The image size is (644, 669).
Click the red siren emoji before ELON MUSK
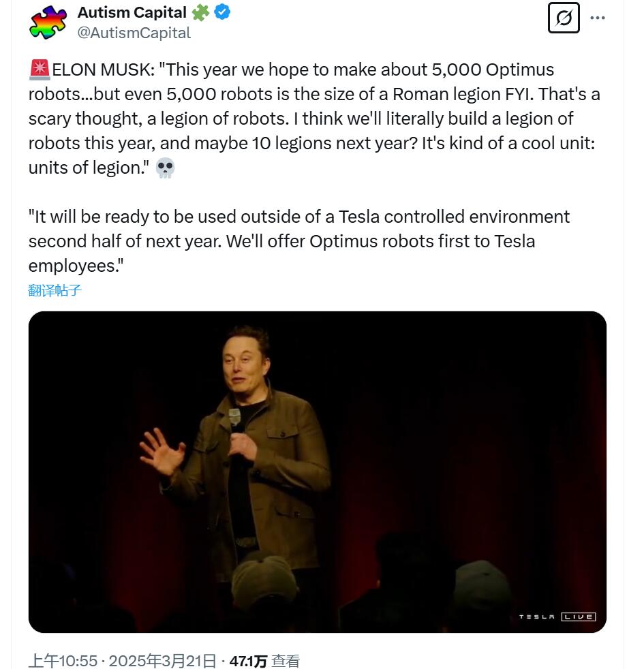[40, 69]
